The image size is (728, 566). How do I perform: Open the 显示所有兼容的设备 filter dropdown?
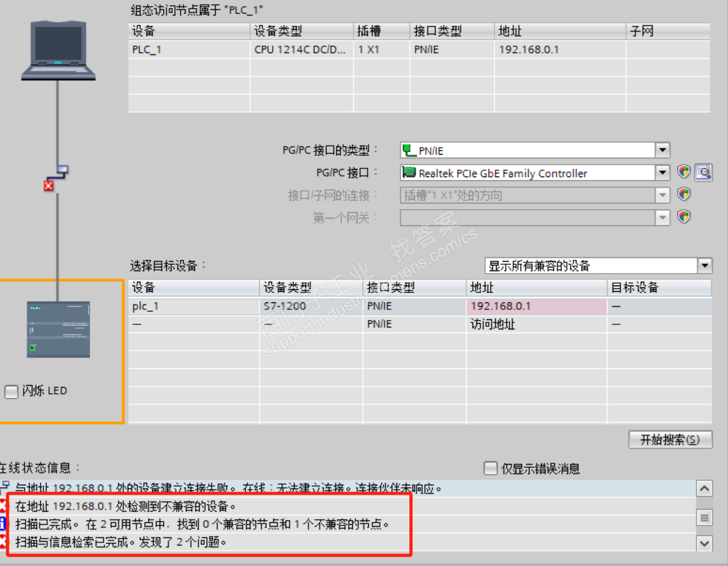tap(705, 266)
